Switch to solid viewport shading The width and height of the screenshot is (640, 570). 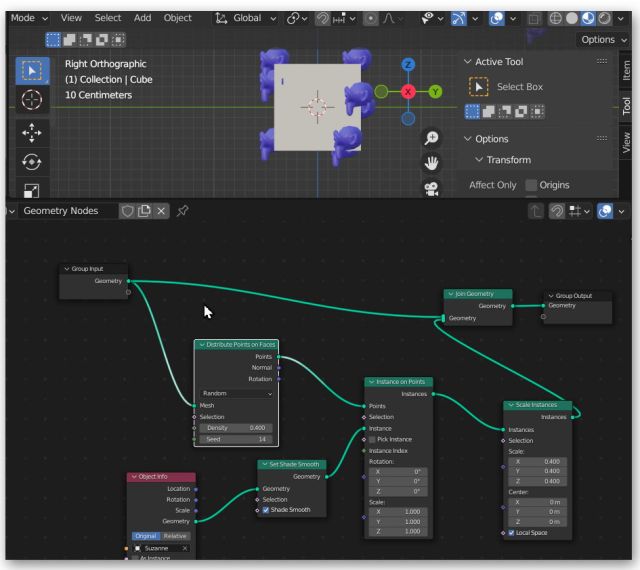pyautogui.click(x=572, y=18)
